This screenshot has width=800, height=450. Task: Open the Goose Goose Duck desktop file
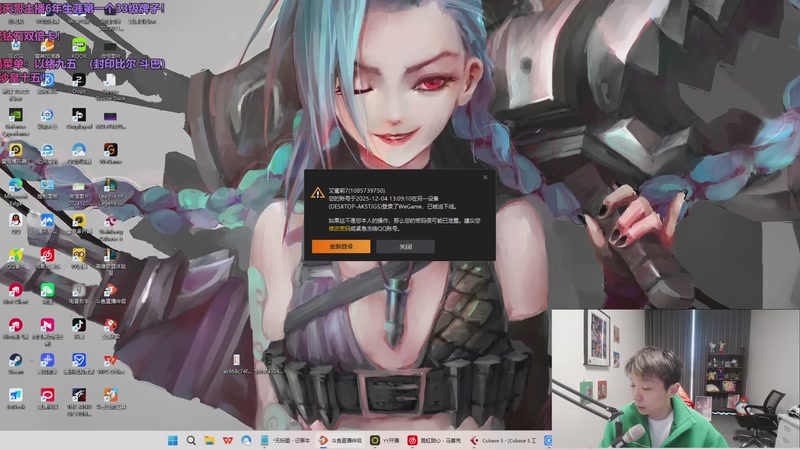click(110, 84)
